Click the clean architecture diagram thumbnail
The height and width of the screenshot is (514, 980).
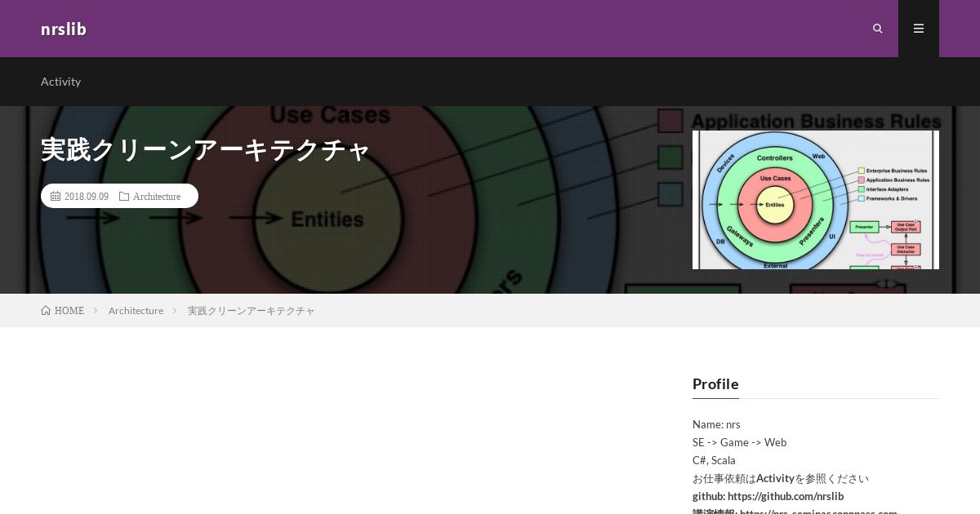[816, 200]
